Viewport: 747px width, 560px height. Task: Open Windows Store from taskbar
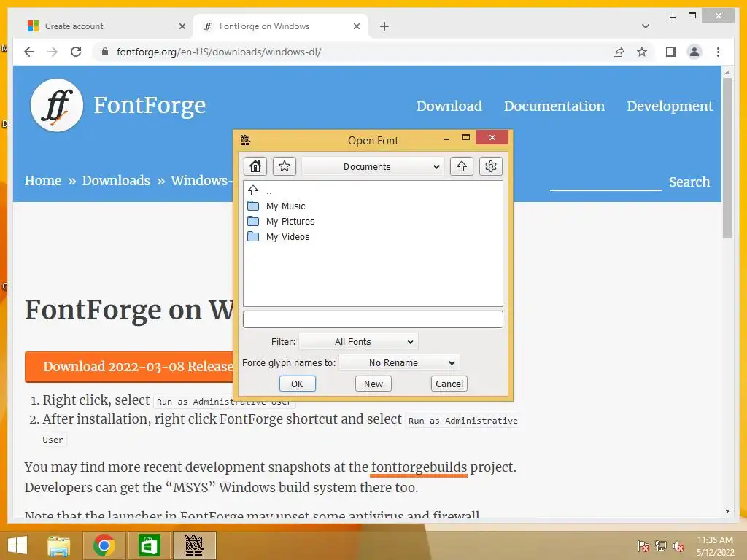tap(149, 545)
